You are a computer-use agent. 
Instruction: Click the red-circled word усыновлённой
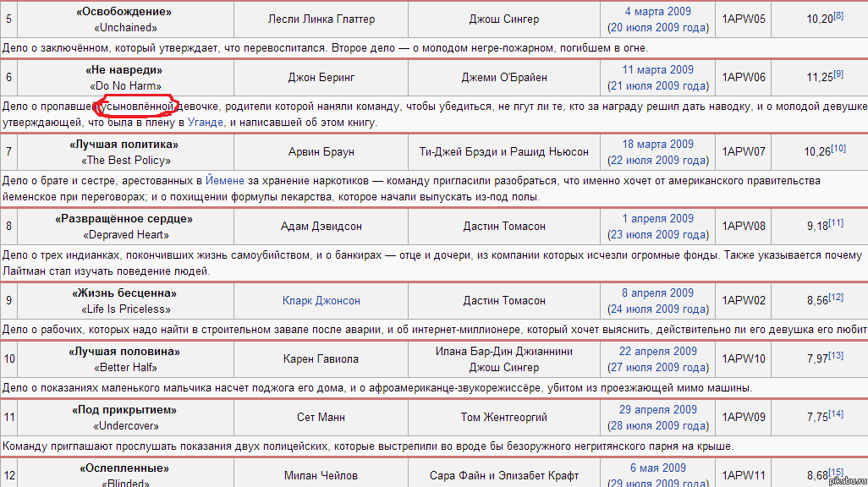(138, 107)
